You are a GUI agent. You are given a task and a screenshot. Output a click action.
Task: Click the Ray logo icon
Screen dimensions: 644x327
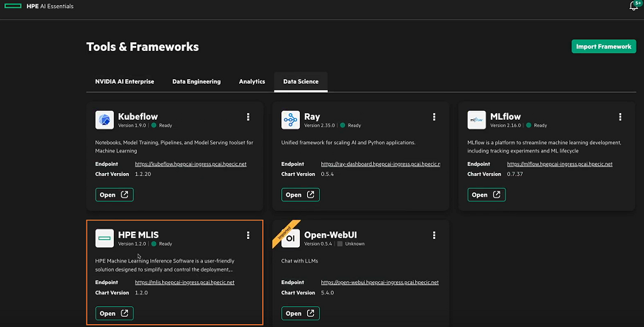[x=290, y=120]
